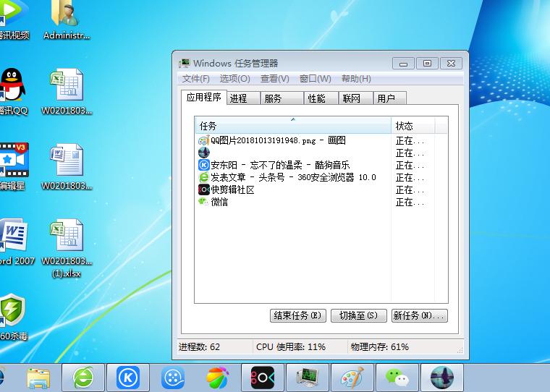The height and width of the screenshot is (392, 550).
Task: Sort the list by 任务 column header
Action: pyautogui.click(x=292, y=126)
